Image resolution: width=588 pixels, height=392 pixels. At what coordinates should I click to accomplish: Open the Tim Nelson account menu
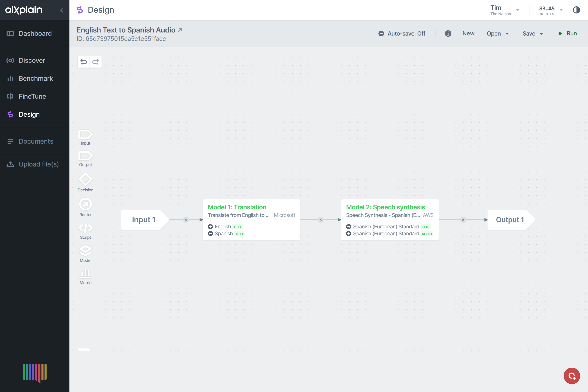point(504,10)
